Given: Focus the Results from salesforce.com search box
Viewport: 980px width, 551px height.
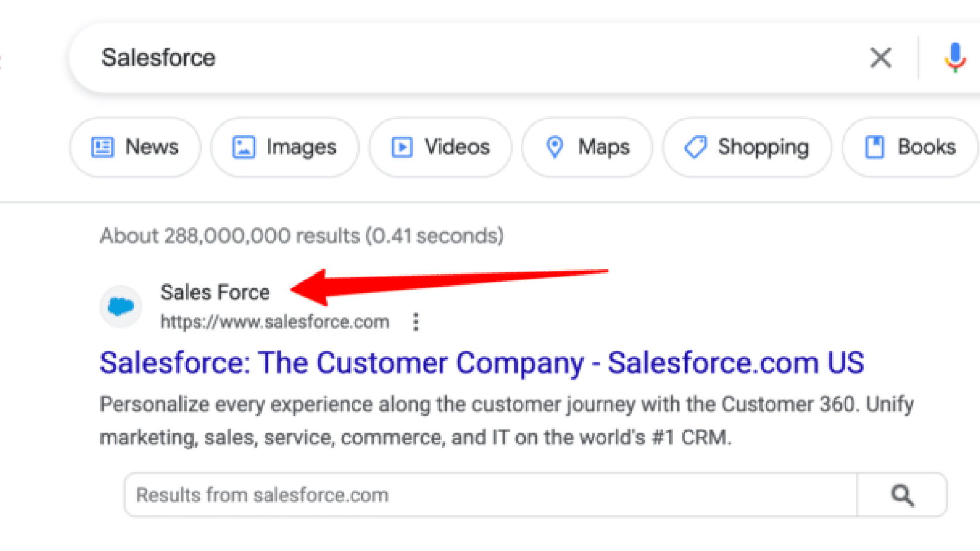Looking at the screenshot, I should (x=490, y=495).
